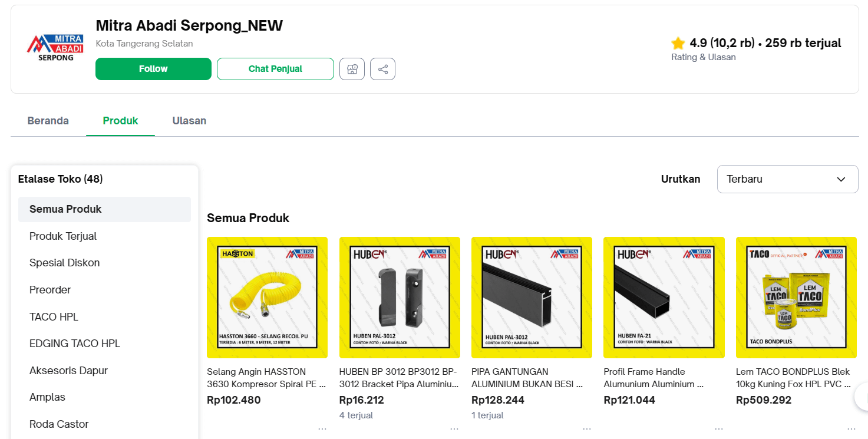Open the Ulasan tab

click(189, 121)
